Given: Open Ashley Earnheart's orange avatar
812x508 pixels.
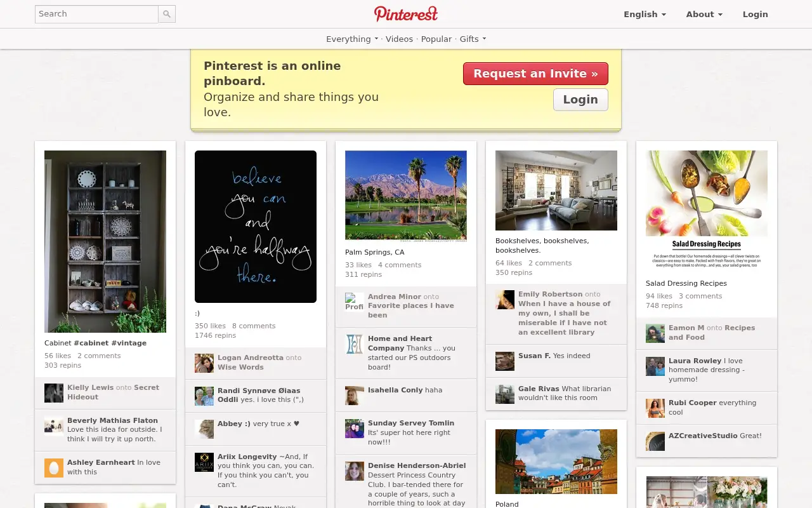Looking at the screenshot, I should [54, 467].
